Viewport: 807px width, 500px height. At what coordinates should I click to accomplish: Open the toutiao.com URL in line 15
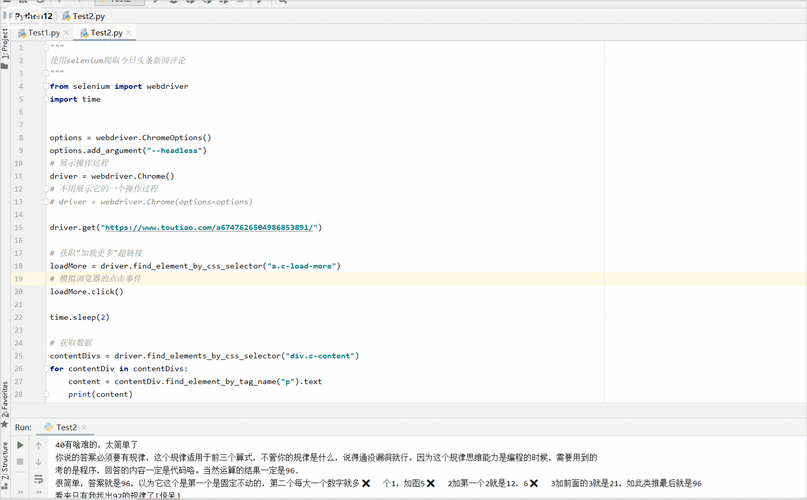click(209, 228)
